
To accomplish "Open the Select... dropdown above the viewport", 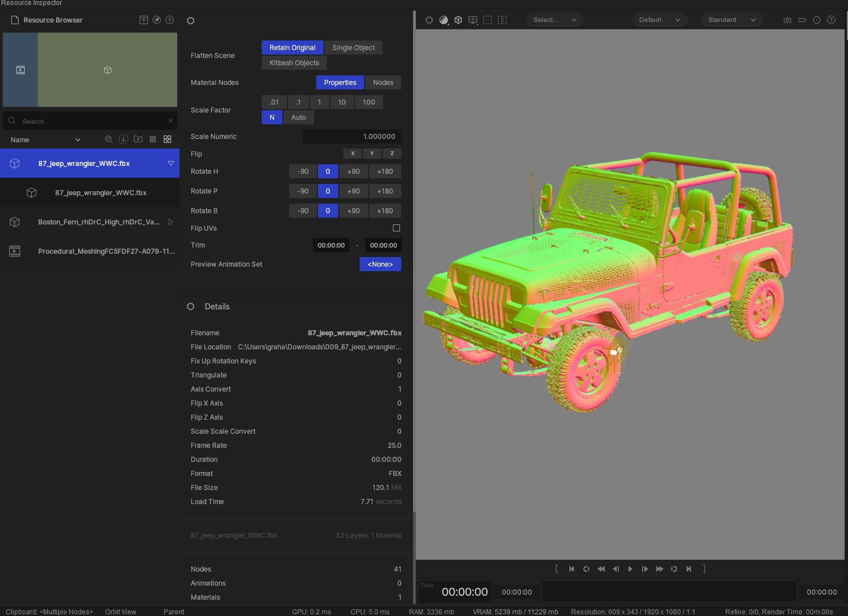I will tap(555, 20).
